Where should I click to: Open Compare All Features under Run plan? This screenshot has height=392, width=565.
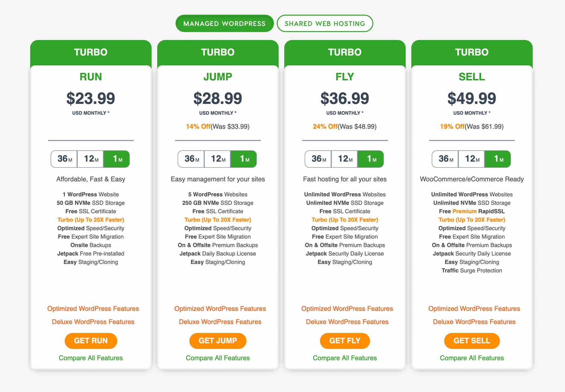coord(91,358)
